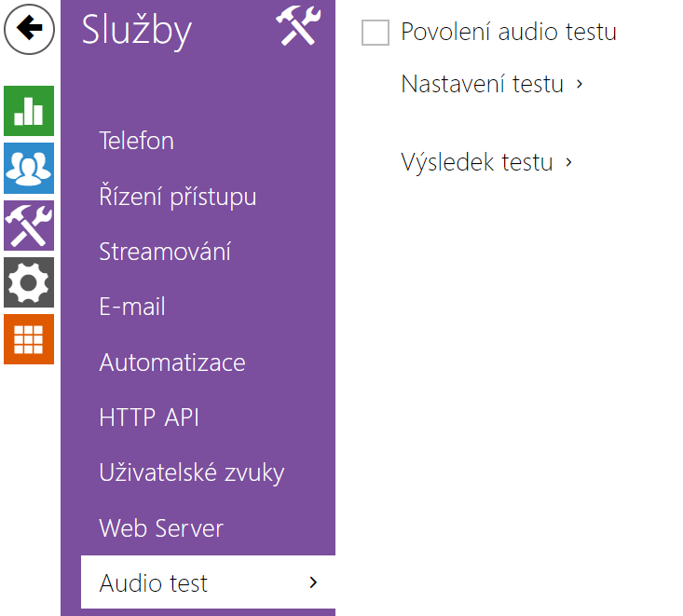The image size is (683, 616).
Task: Go to Automatizace settings
Action: coord(172,362)
